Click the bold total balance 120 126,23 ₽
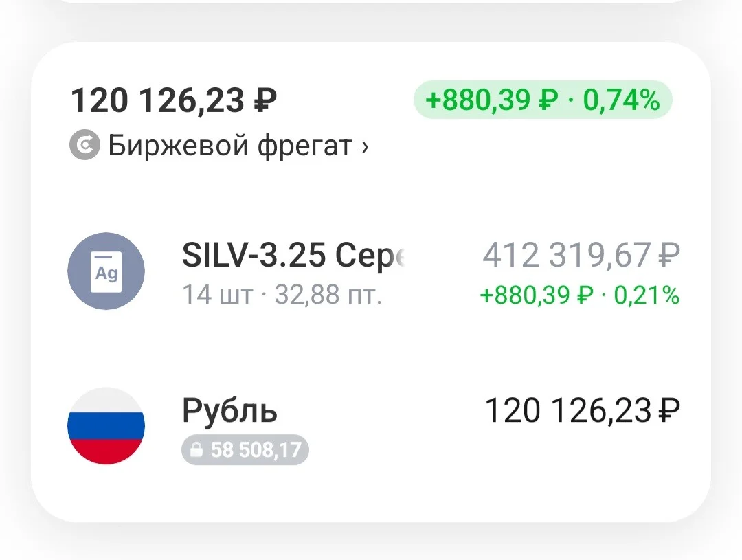Screen dimensions: 742x560 click(174, 100)
